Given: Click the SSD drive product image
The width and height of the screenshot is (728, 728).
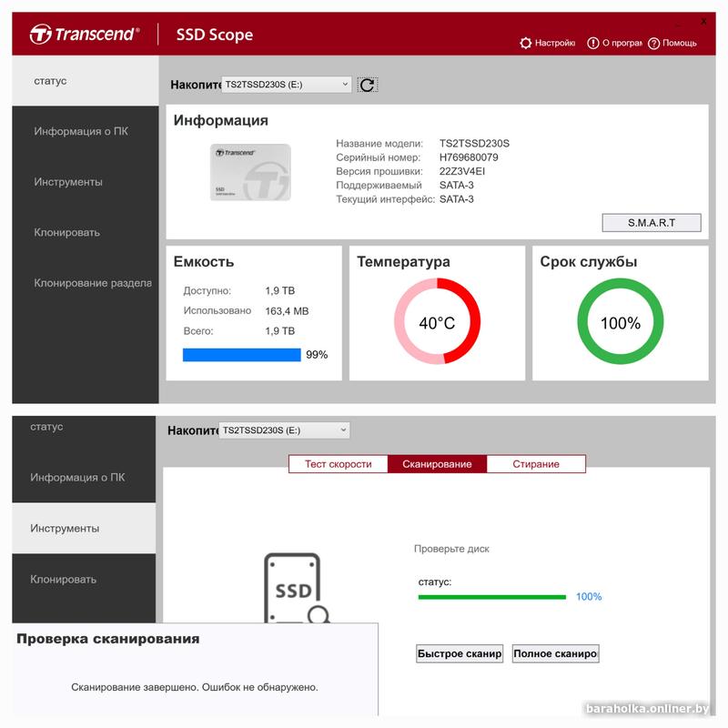Looking at the screenshot, I should (x=251, y=172).
